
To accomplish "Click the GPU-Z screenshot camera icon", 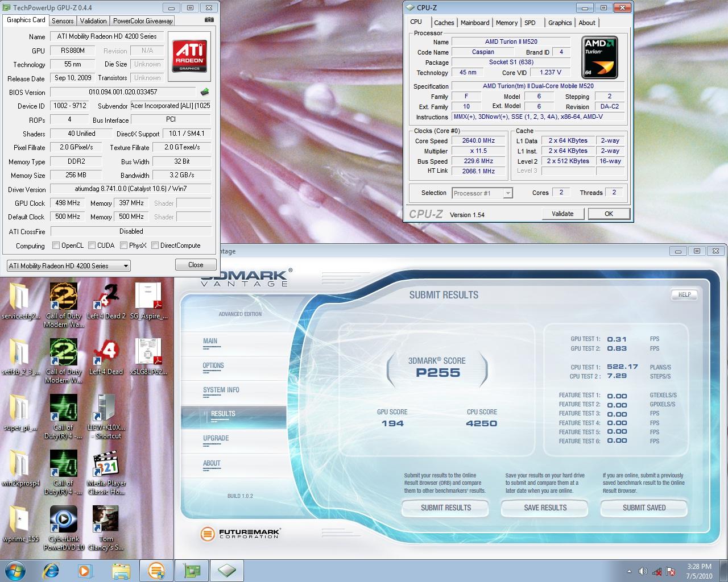I will click(209, 20).
